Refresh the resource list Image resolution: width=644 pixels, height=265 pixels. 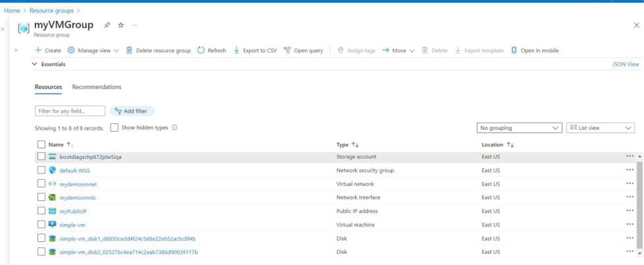tap(212, 51)
